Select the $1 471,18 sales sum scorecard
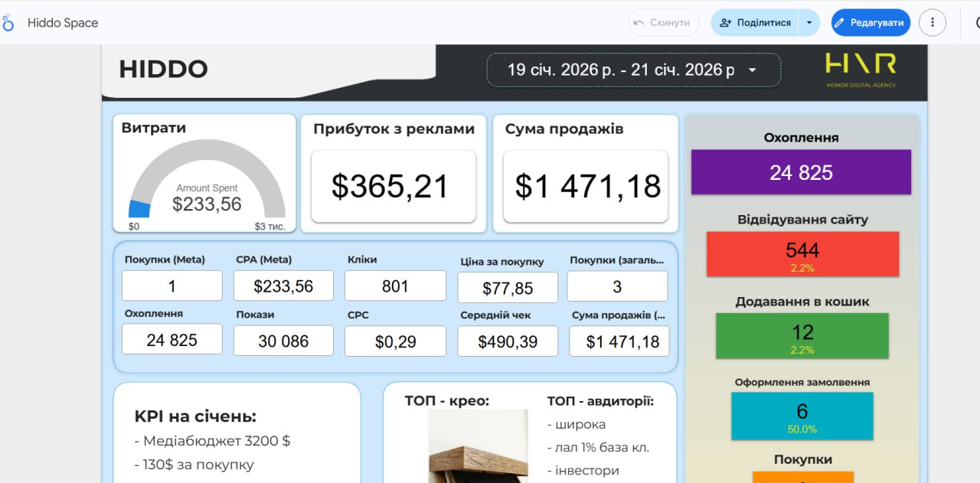 587,187
